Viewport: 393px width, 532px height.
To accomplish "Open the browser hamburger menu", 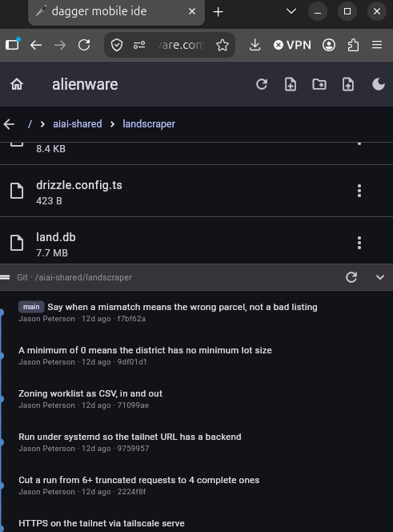I will coord(377,45).
